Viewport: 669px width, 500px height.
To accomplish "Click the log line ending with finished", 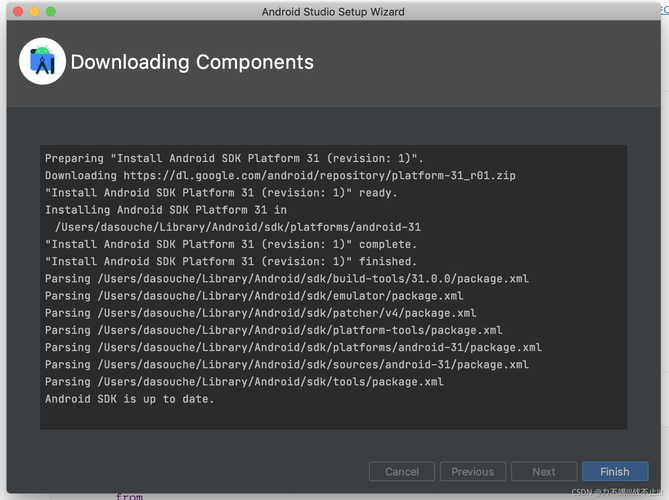I will 231,262.
